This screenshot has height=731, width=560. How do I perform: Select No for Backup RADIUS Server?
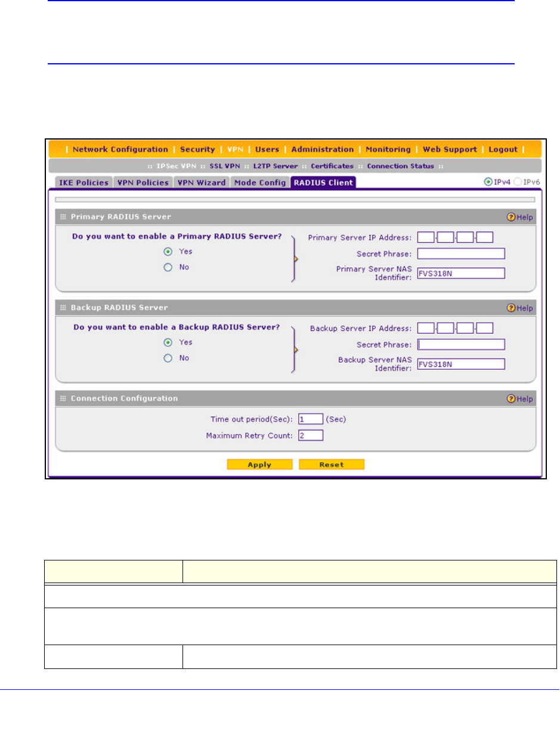pyautogui.click(x=168, y=358)
